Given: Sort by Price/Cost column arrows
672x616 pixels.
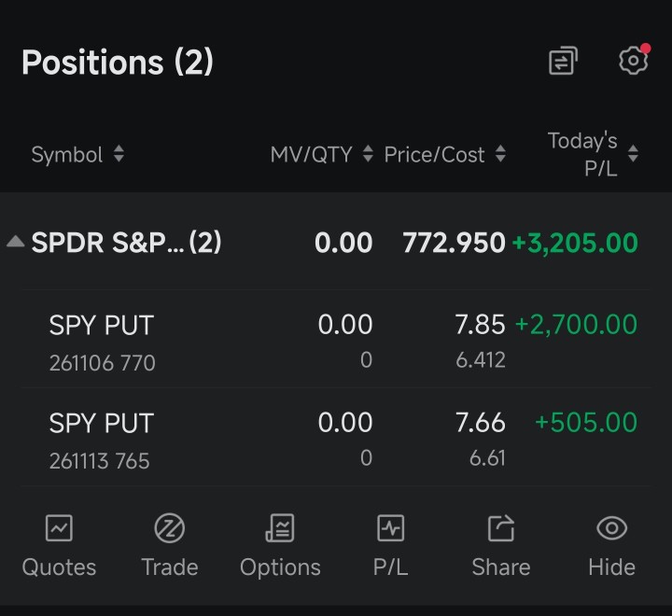Looking at the screenshot, I should tap(500, 153).
